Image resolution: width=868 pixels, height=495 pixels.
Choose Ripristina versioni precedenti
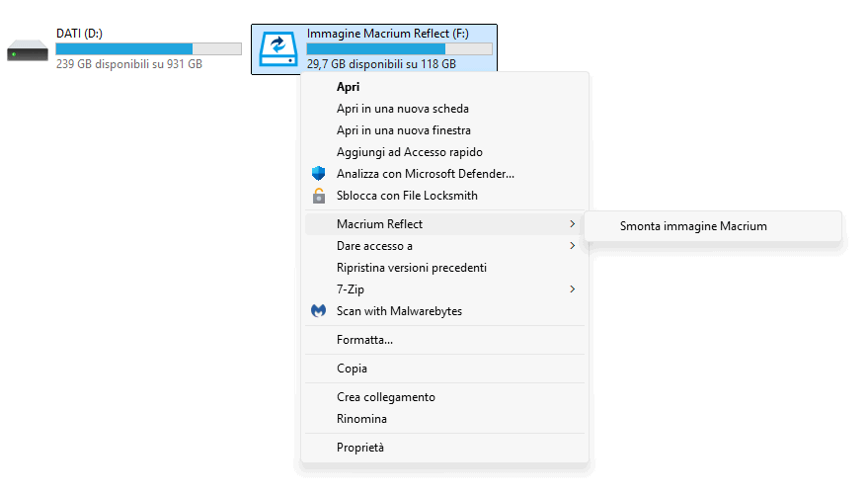444,268
